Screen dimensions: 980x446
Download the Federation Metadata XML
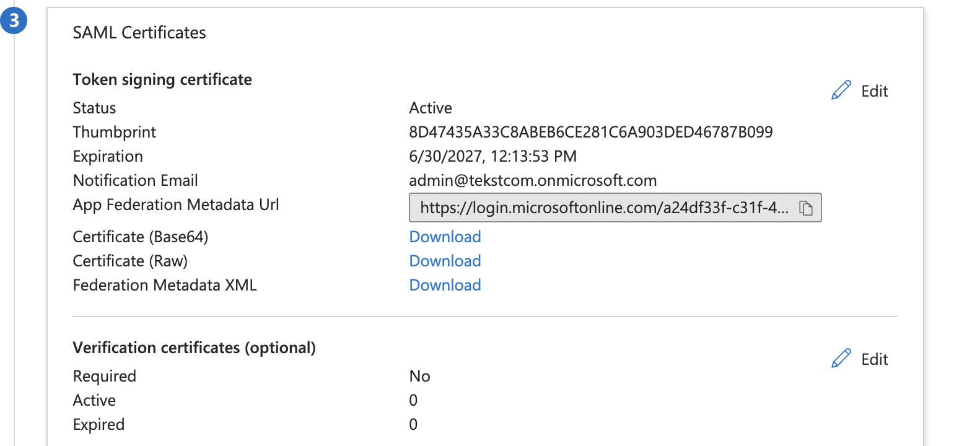click(x=445, y=285)
